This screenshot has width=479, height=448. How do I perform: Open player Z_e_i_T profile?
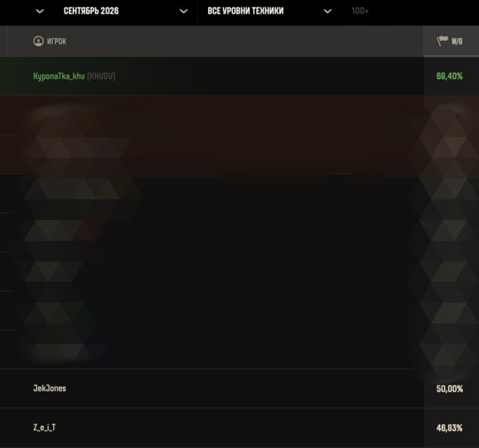click(45, 428)
